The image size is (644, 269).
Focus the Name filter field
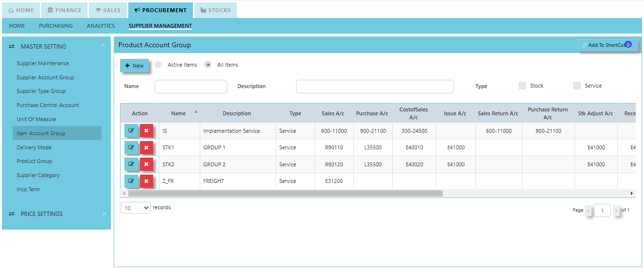point(191,87)
